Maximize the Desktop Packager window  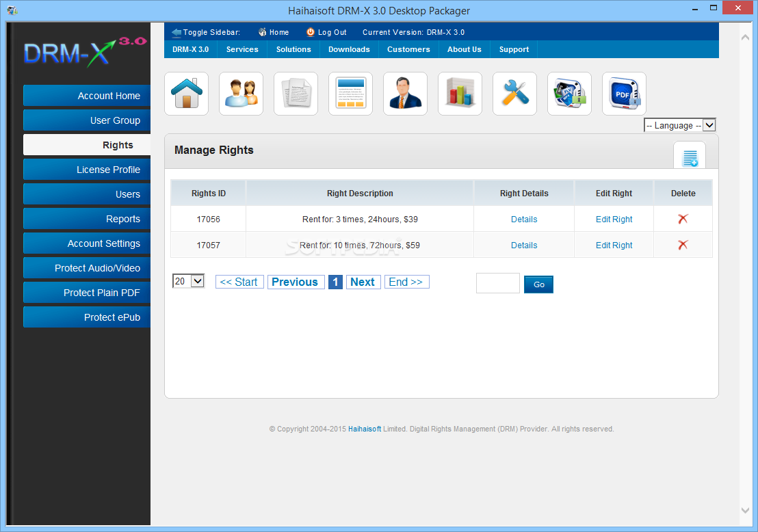(x=713, y=8)
